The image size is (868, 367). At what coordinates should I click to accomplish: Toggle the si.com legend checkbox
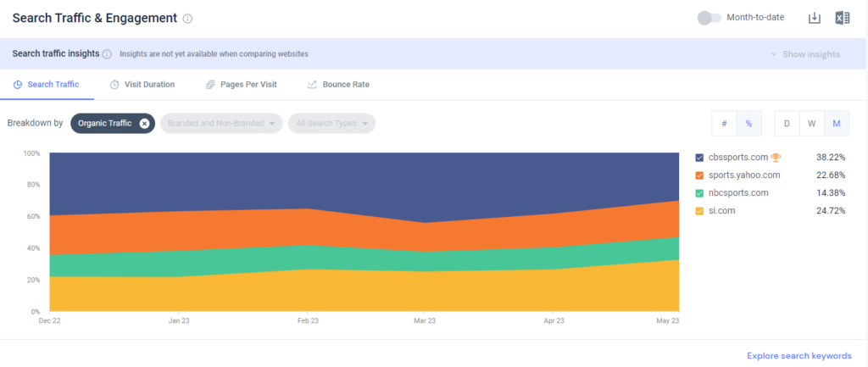699,211
